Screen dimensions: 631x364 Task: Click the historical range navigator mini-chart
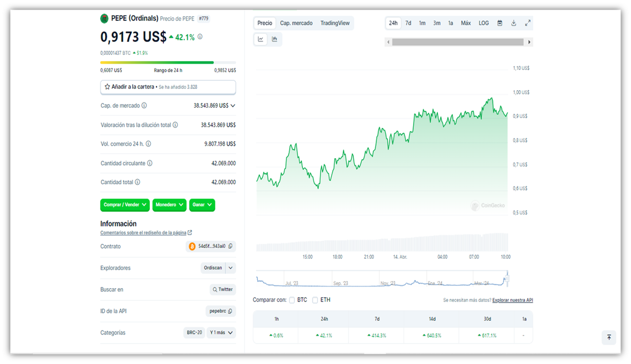point(382,279)
